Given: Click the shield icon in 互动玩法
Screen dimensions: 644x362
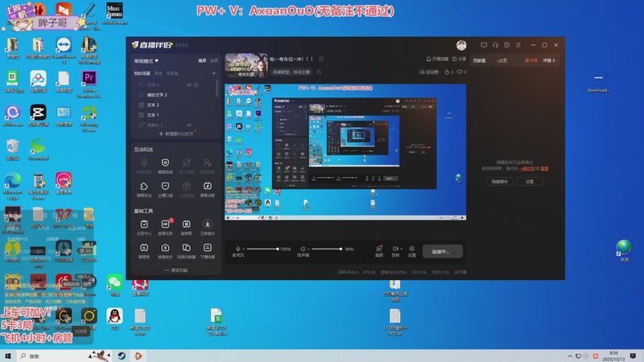Looking at the screenshot, I should (165, 162).
